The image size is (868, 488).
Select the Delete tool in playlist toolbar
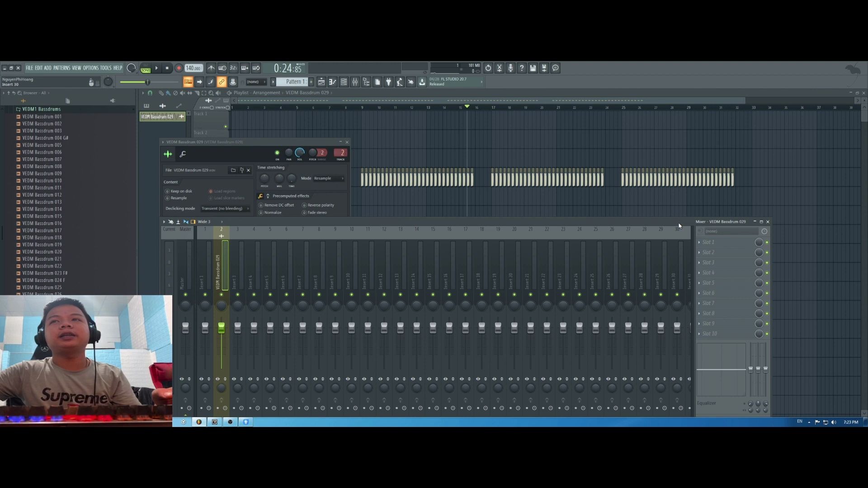[x=175, y=93]
